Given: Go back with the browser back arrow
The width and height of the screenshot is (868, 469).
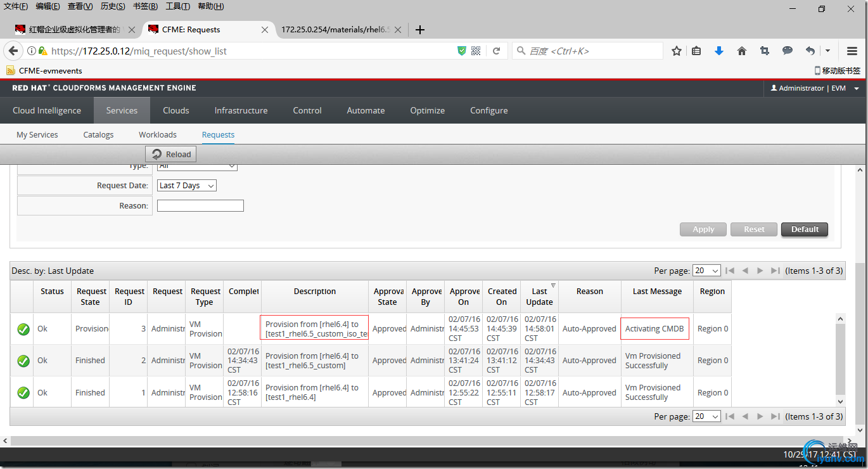Looking at the screenshot, I should (13, 51).
